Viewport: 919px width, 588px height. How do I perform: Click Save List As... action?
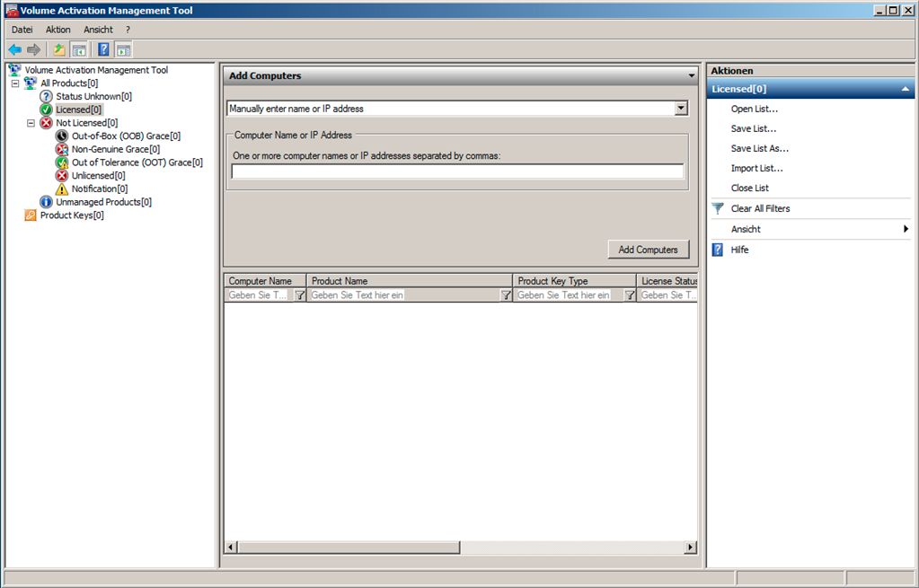point(760,149)
